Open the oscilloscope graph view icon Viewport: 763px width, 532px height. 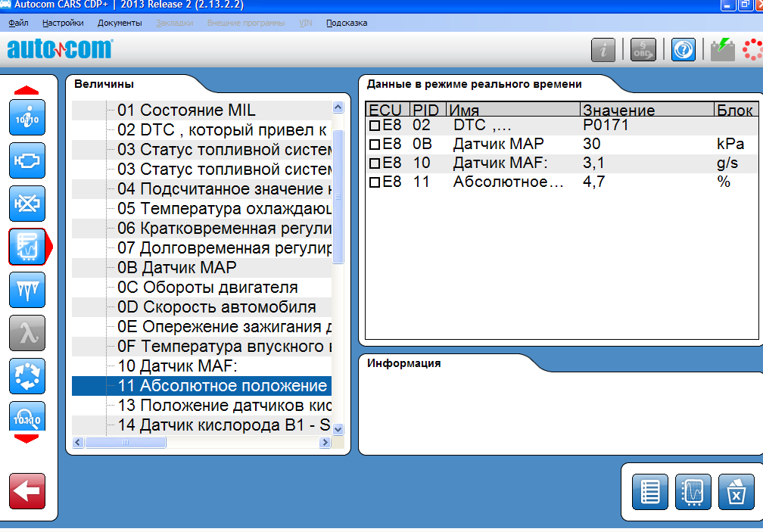click(x=693, y=493)
